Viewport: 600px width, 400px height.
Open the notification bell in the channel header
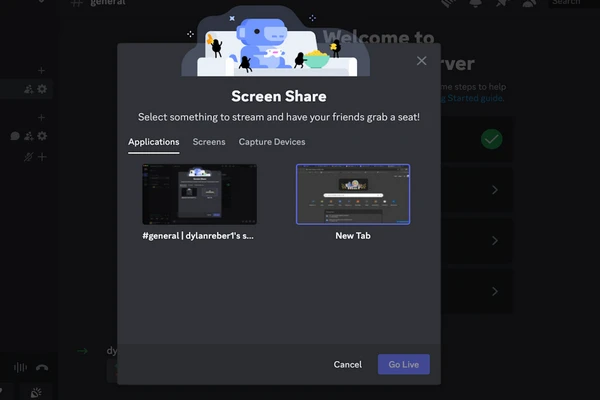(476, 3)
